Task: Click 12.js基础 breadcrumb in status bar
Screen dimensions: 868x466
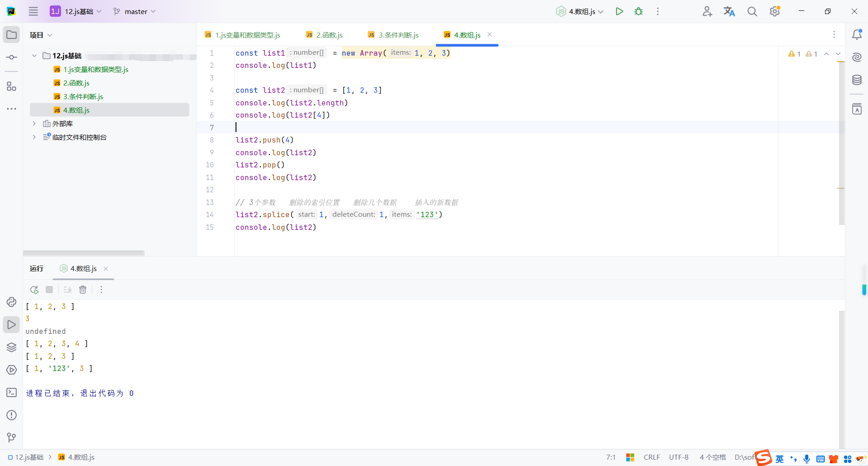Action: click(26, 457)
